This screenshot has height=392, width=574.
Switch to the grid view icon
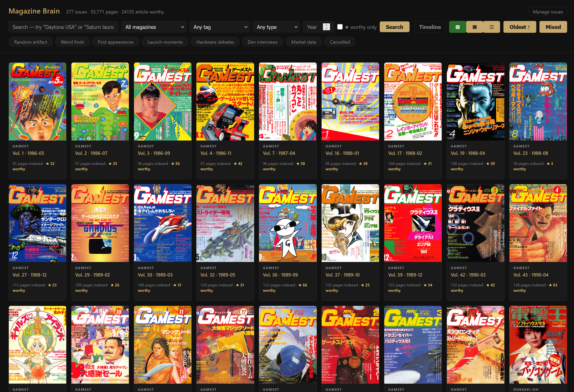pyautogui.click(x=475, y=27)
